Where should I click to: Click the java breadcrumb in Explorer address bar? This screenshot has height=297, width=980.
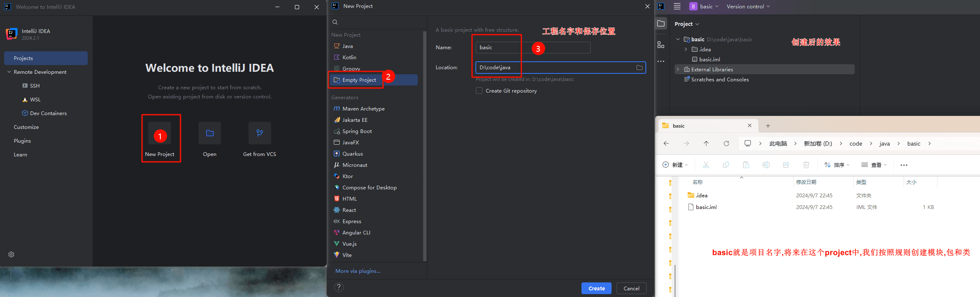click(885, 143)
